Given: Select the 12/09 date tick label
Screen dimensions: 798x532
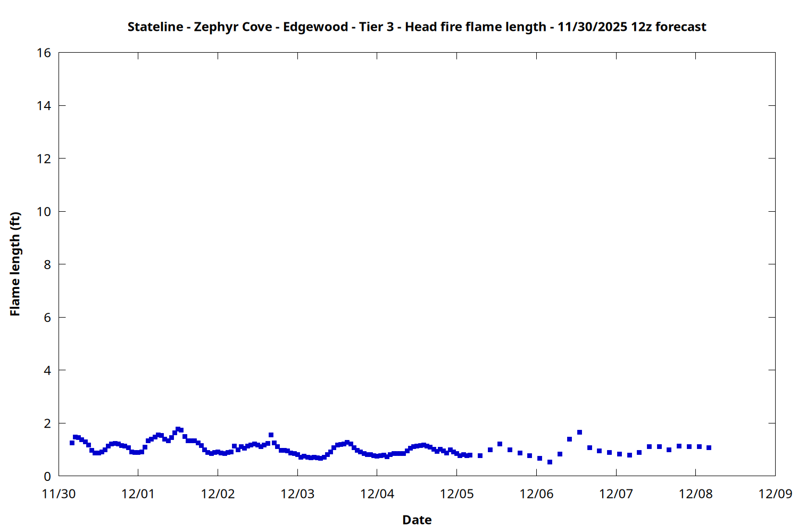Looking at the screenshot, I should 775,494.
